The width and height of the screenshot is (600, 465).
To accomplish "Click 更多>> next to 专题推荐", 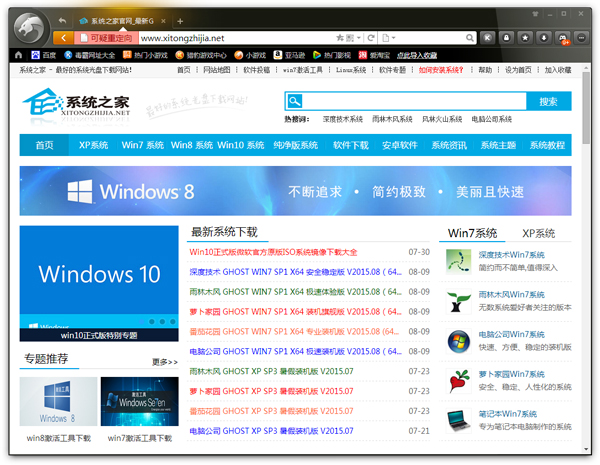I will pyautogui.click(x=165, y=362).
